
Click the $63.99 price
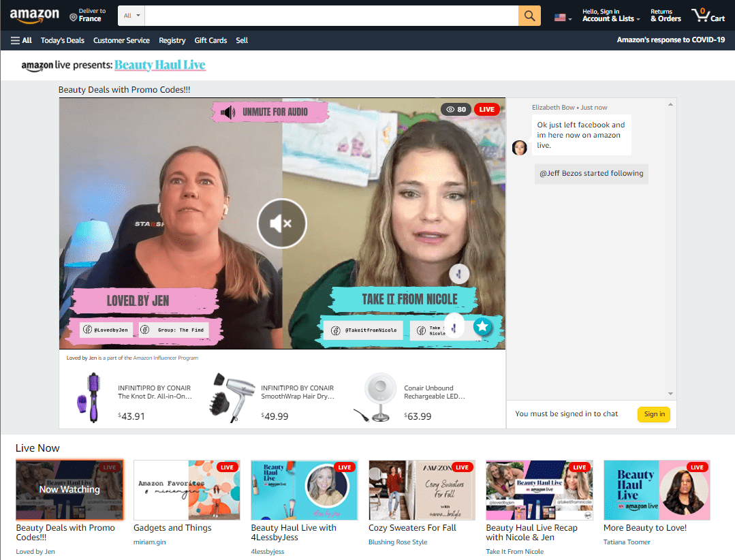click(x=418, y=416)
